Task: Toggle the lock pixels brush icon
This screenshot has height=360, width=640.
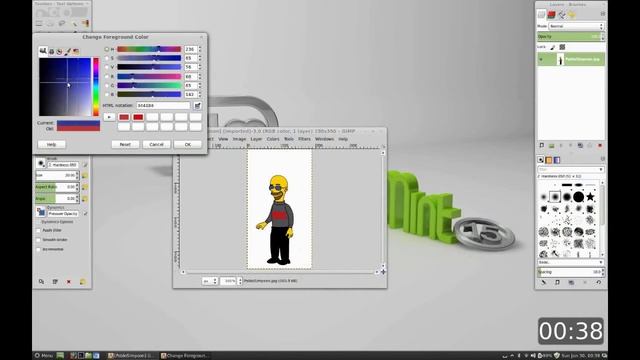Action: click(553, 47)
